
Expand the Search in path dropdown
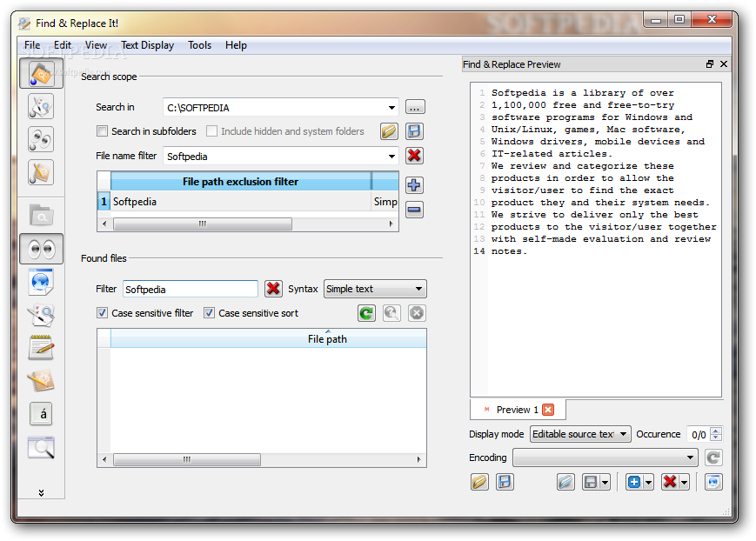click(391, 108)
